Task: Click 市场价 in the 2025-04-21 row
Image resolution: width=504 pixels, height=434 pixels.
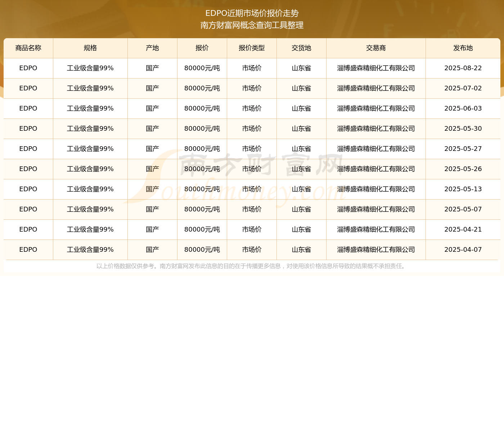Action: click(x=252, y=229)
